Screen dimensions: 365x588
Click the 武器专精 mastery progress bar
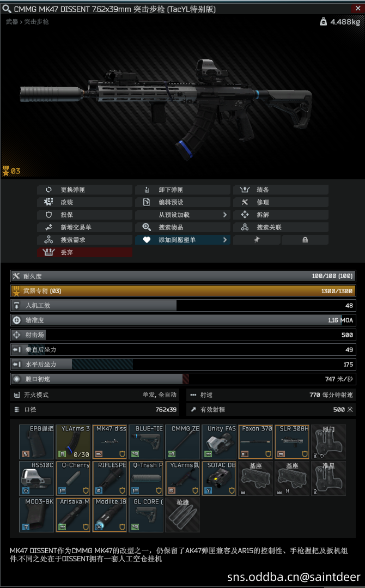(x=183, y=290)
